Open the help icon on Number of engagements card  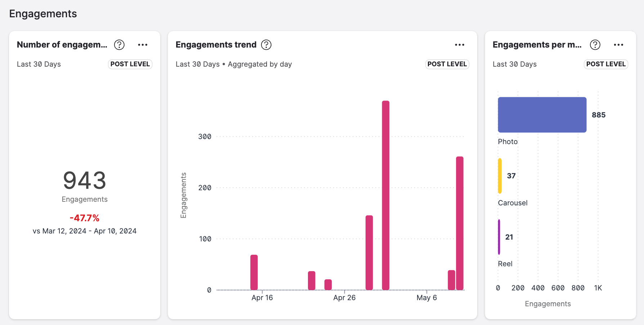pyautogui.click(x=119, y=45)
